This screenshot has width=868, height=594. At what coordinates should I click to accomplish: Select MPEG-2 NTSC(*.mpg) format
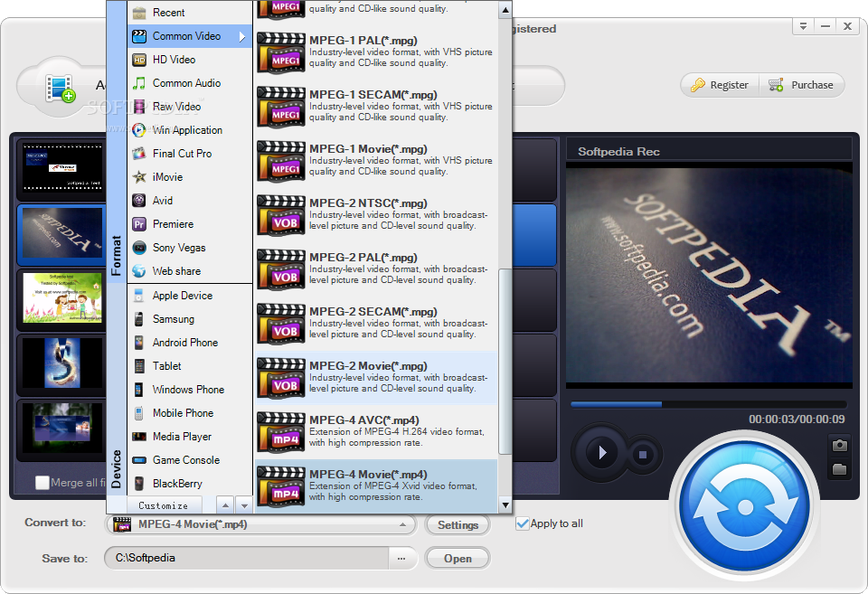coord(376,216)
